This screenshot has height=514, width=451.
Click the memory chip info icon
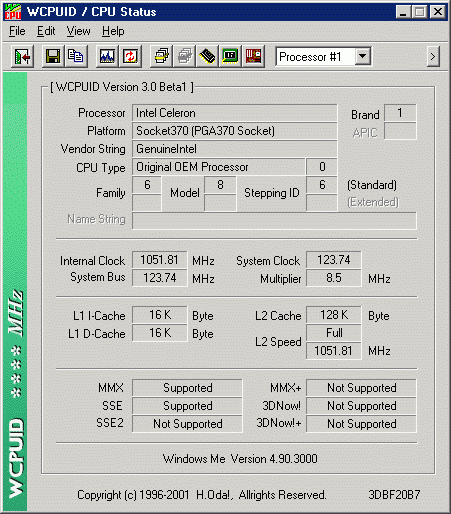[x=207, y=56]
